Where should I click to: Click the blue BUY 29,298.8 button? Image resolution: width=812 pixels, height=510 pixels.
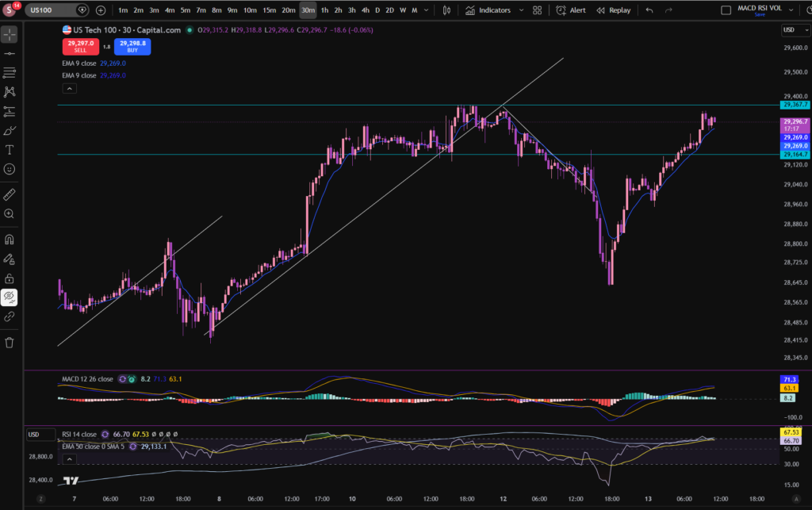[132, 47]
